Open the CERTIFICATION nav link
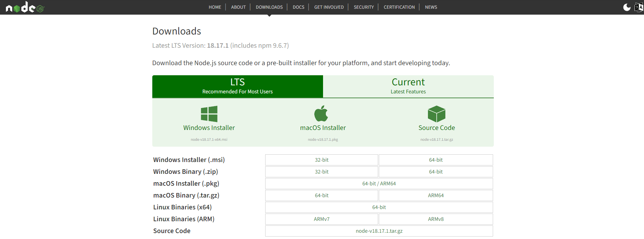The width and height of the screenshot is (644, 239). pyautogui.click(x=399, y=7)
